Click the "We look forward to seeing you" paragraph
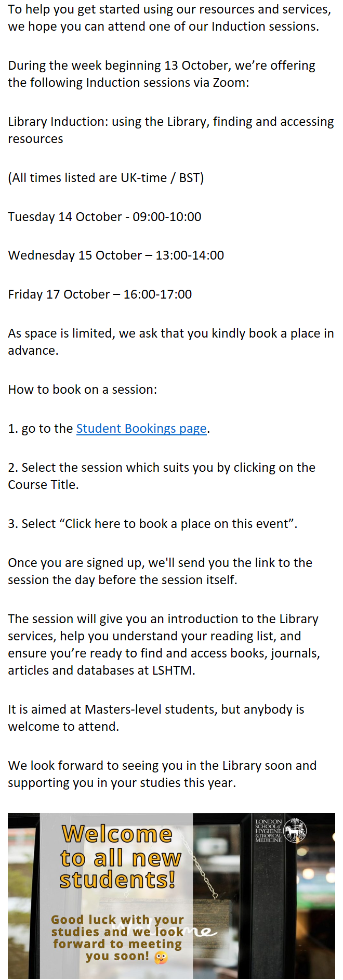 pos(162,774)
